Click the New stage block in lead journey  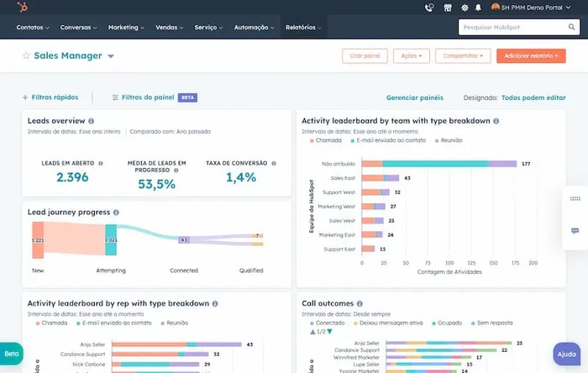click(38, 240)
